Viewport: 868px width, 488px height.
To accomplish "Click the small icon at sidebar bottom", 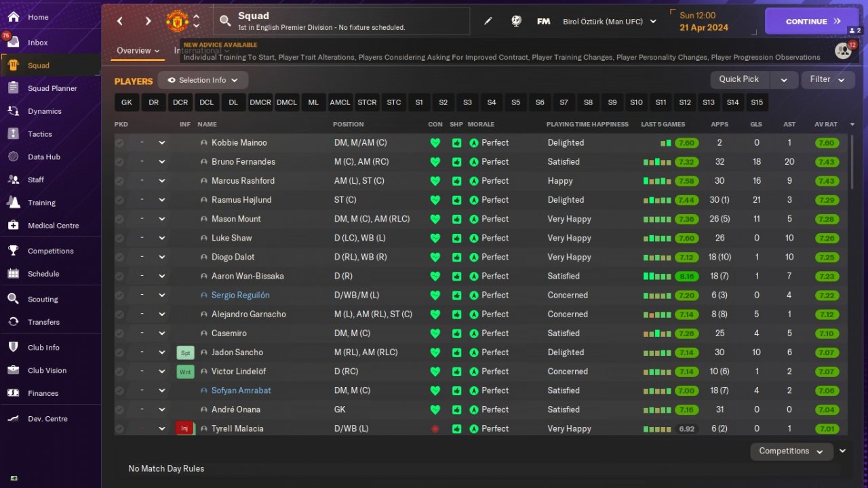I will point(14,479).
